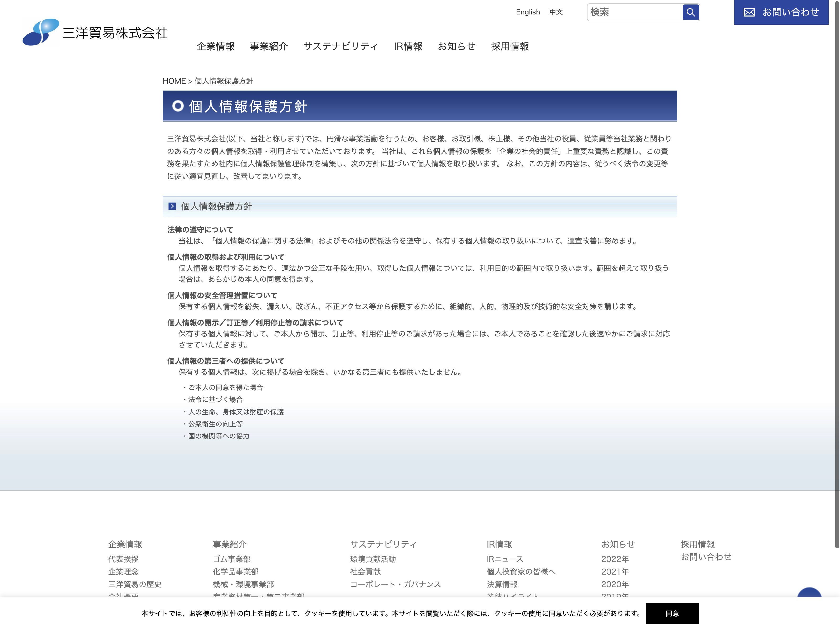Screen dimensions: 840x630
Task: Open the サステナビリティ navigation item
Action: point(341,46)
